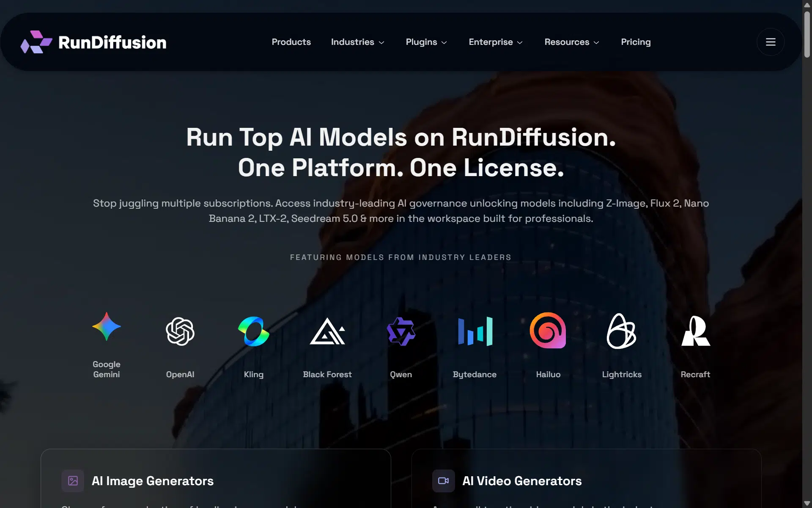Select the Google Gemini star logo
The width and height of the screenshot is (812, 508).
[107, 326]
